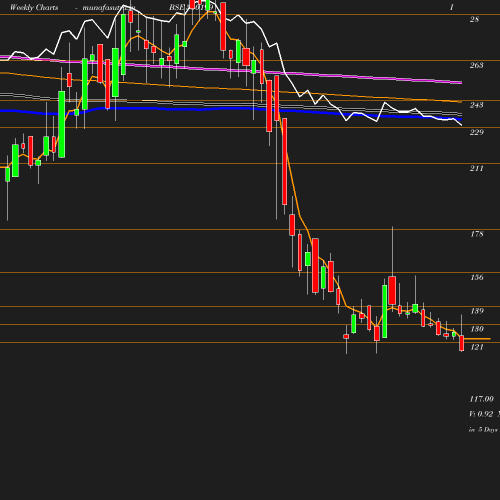Select the 211 price level label
The image size is (500, 500).
click(476, 168)
